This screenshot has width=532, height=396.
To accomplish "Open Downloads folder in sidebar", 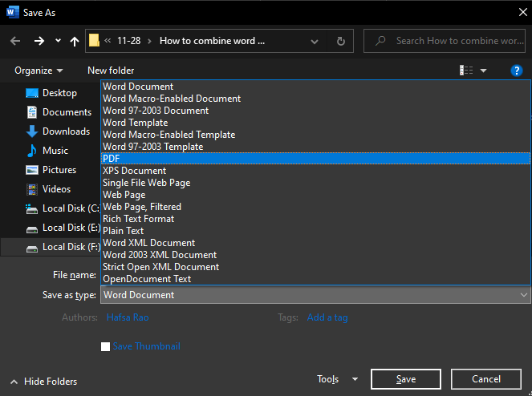I will click(x=66, y=131).
